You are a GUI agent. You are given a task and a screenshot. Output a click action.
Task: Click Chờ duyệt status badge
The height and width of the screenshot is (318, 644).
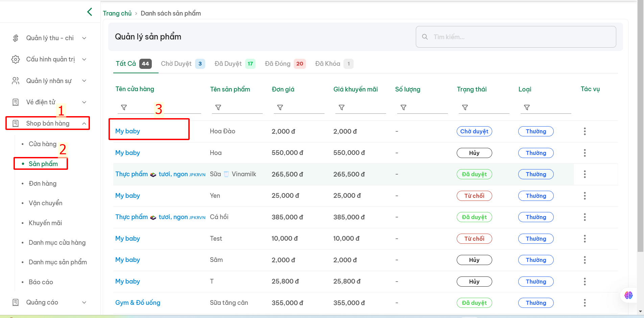(x=474, y=131)
